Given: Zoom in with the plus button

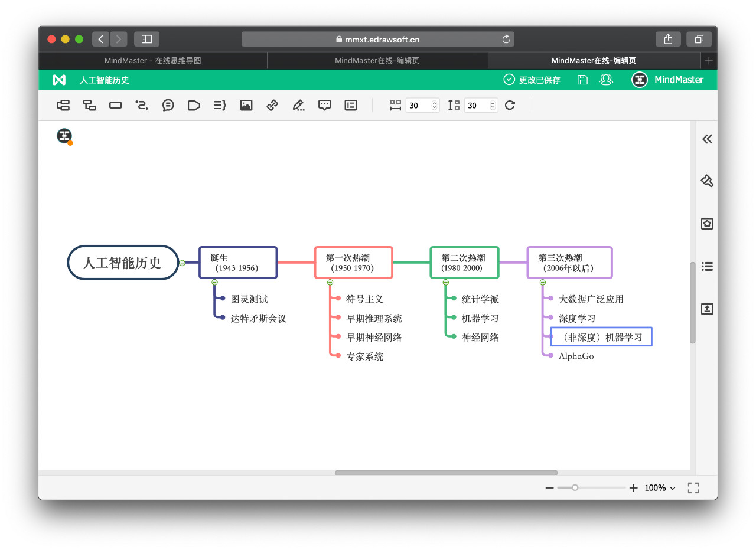Looking at the screenshot, I should [x=634, y=488].
